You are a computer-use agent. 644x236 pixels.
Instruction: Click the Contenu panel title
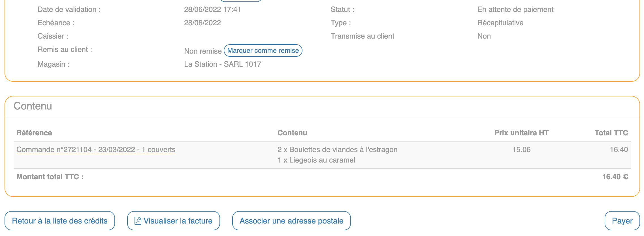[33, 106]
